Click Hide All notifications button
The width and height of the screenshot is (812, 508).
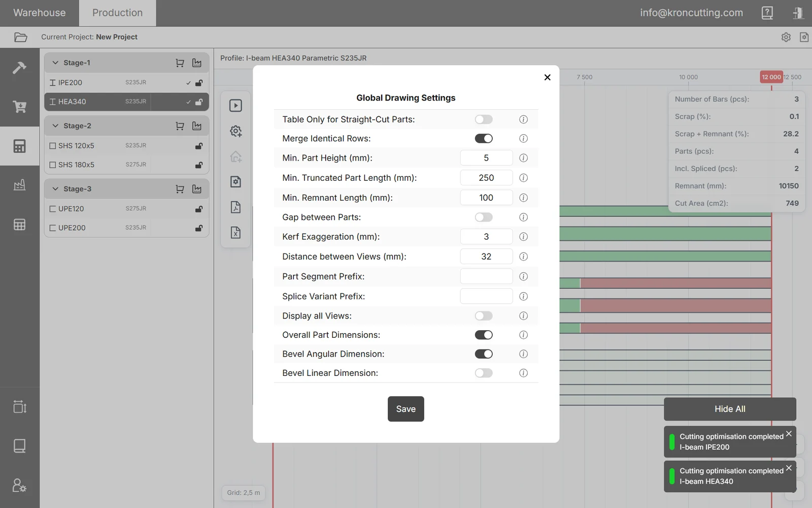pos(730,409)
